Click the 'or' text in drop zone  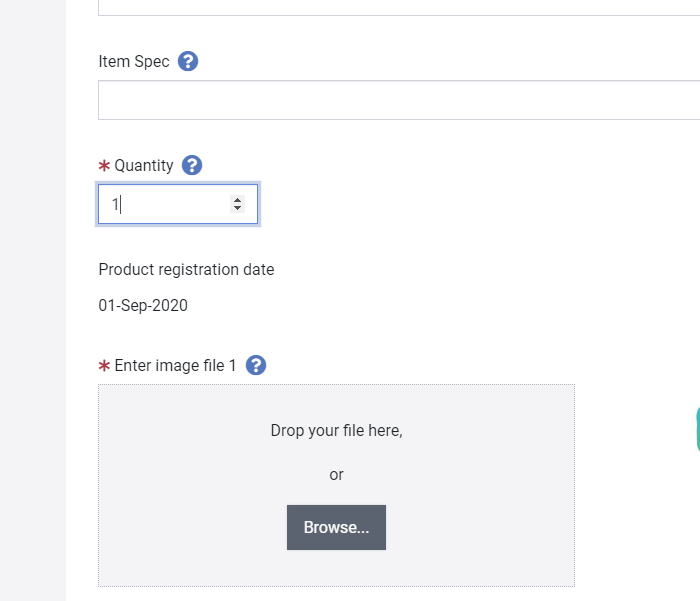click(x=336, y=475)
